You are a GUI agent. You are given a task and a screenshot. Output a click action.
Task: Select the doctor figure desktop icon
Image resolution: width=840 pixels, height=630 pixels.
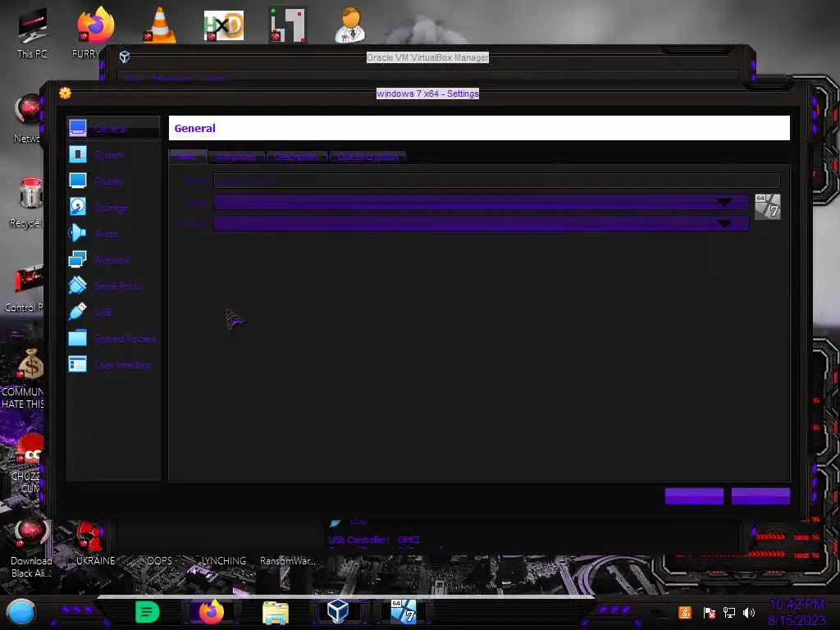click(x=350, y=25)
